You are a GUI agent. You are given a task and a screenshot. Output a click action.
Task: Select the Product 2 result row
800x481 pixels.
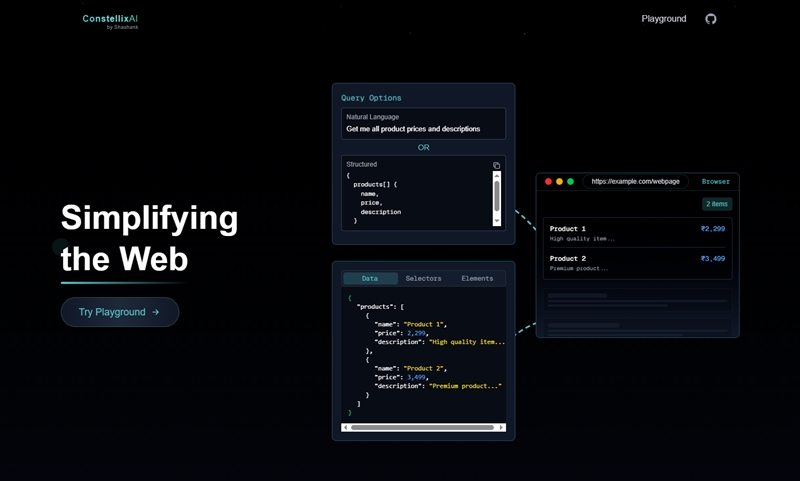[x=637, y=263]
